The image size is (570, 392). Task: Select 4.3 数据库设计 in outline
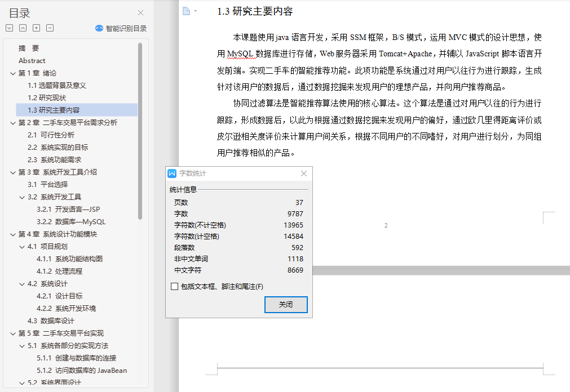click(x=51, y=321)
